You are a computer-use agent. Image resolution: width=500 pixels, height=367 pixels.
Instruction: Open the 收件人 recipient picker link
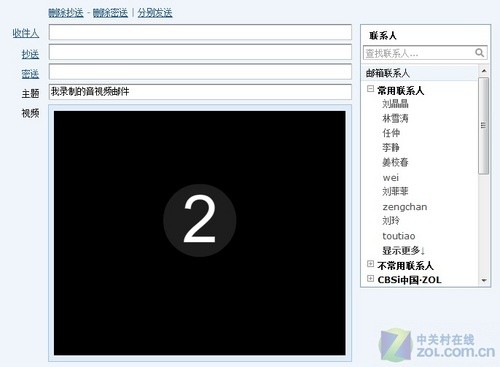tap(26, 33)
